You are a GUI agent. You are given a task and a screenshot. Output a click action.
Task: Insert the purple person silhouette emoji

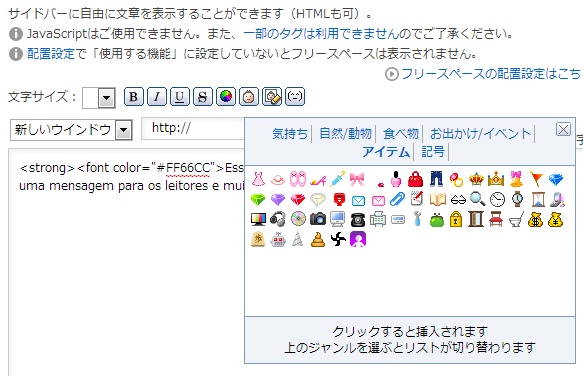[x=358, y=240]
